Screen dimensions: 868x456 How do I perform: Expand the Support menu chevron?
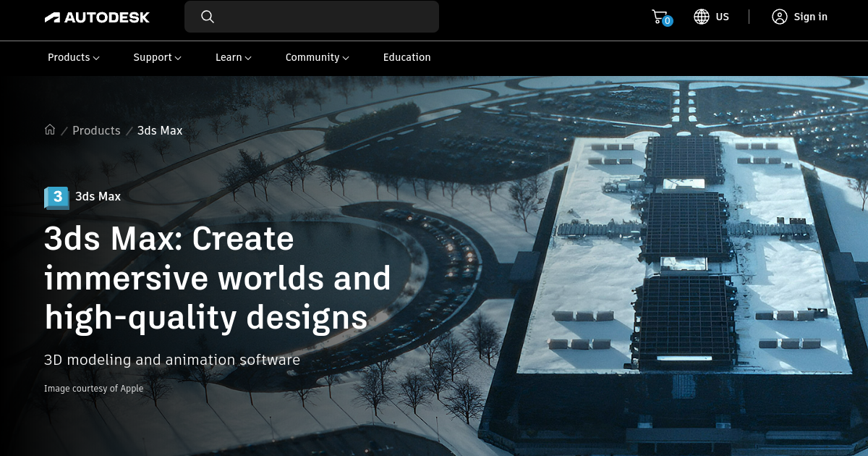(178, 58)
